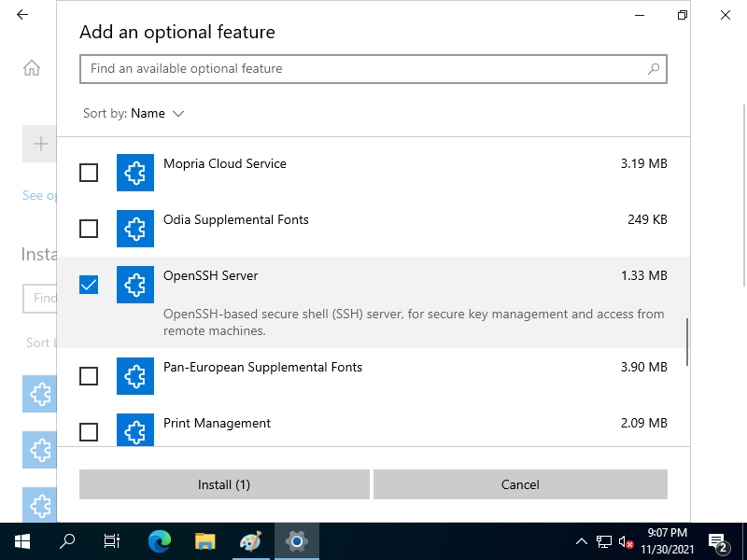The image size is (747, 560).
Task: Click the Home icon in the Settings sidebar
Action: (x=31, y=67)
